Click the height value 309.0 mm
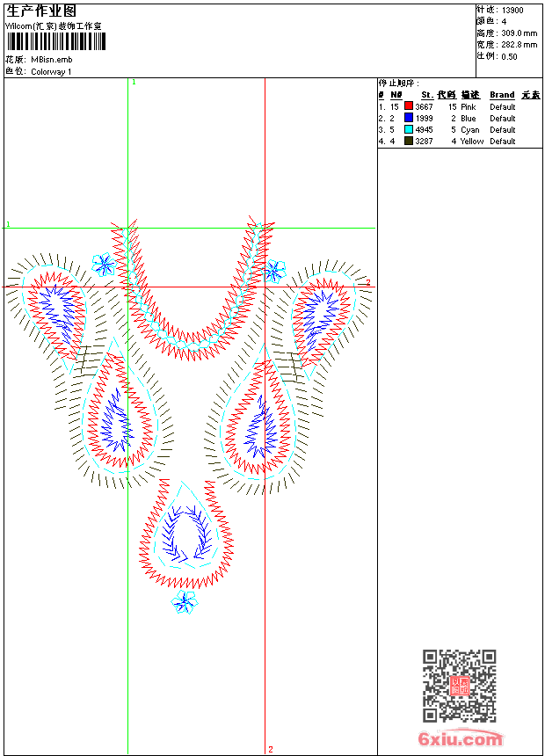This screenshot has height=756, width=545. [519, 33]
